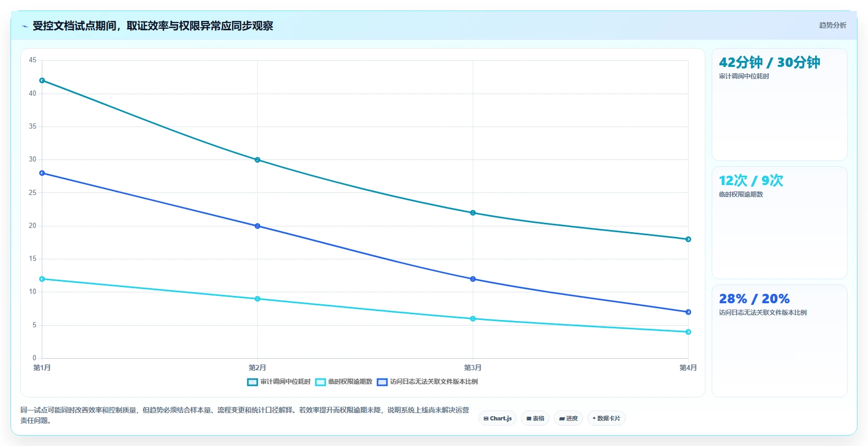Click the 临时权限逾期数 card caption
868x446 pixels.
(x=740, y=195)
